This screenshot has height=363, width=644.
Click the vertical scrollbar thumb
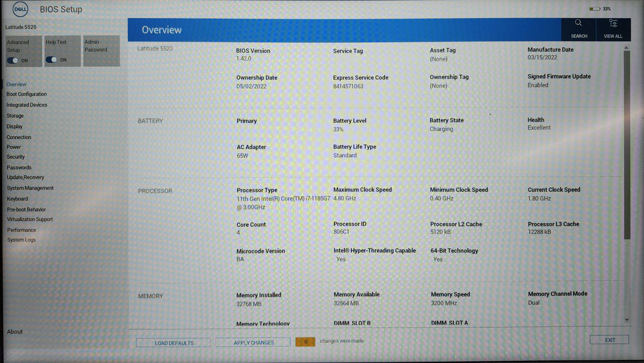click(x=627, y=145)
